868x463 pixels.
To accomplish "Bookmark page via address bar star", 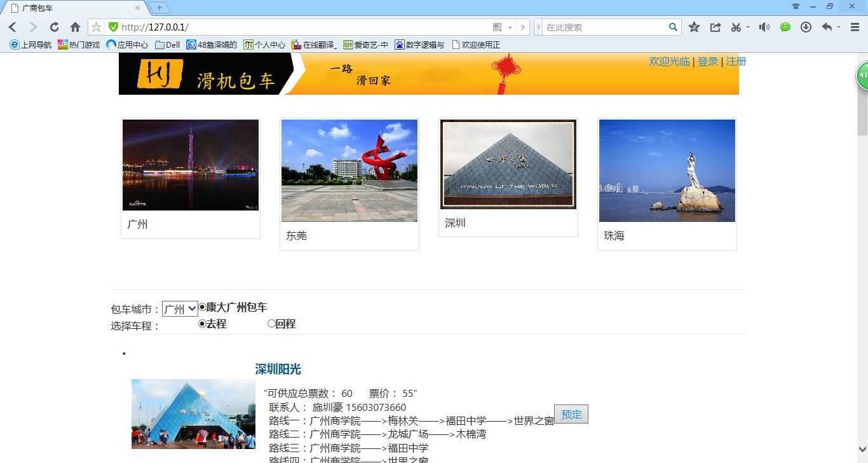I will [96, 27].
